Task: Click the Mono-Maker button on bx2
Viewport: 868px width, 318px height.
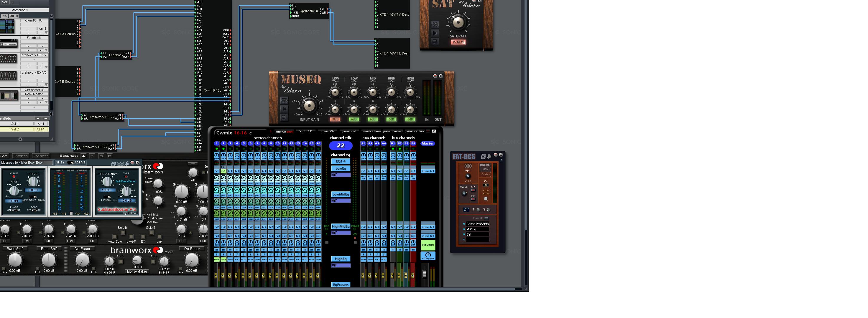Action: tap(137, 271)
